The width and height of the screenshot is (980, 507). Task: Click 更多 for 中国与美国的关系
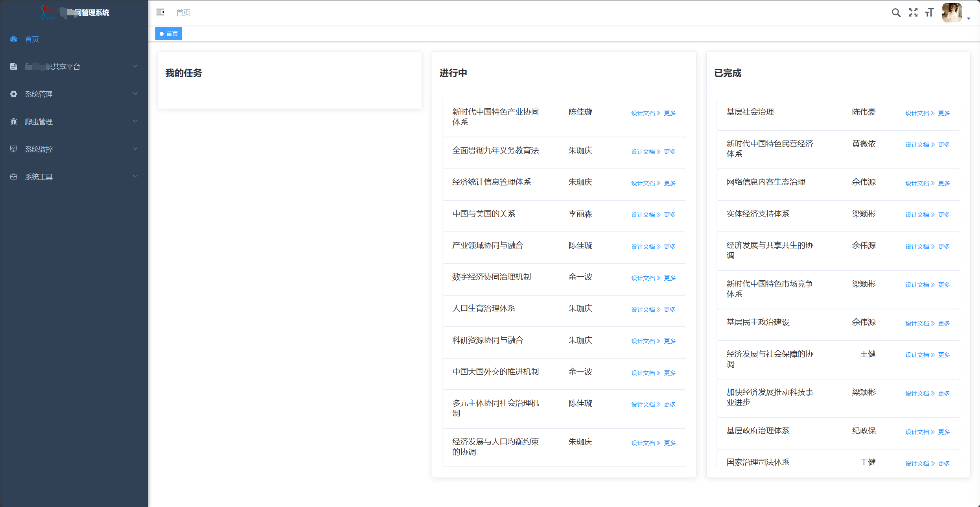coord(670,215)
